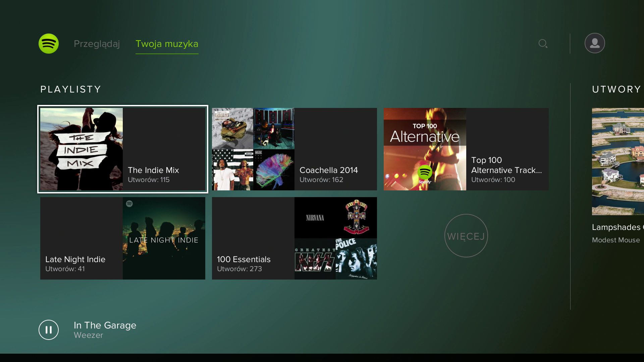
Task: Select Late Night Indie cover art
Action: point(164,238)
